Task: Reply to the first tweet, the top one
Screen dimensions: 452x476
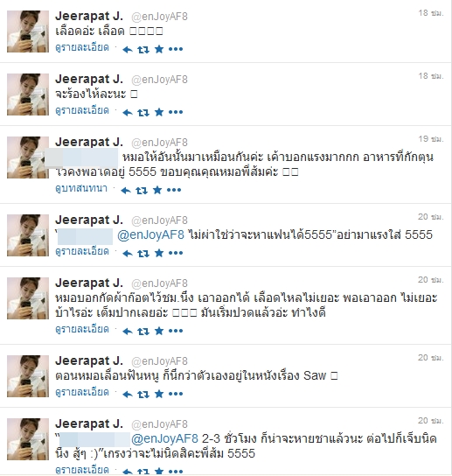Action: coord(128,50)
